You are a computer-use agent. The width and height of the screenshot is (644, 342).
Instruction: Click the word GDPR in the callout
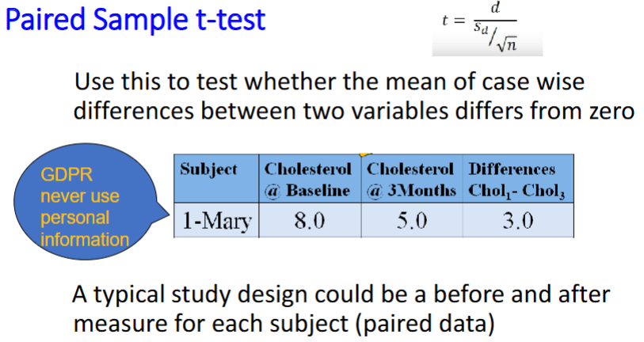pyautogui.click(x=63, y=176)
